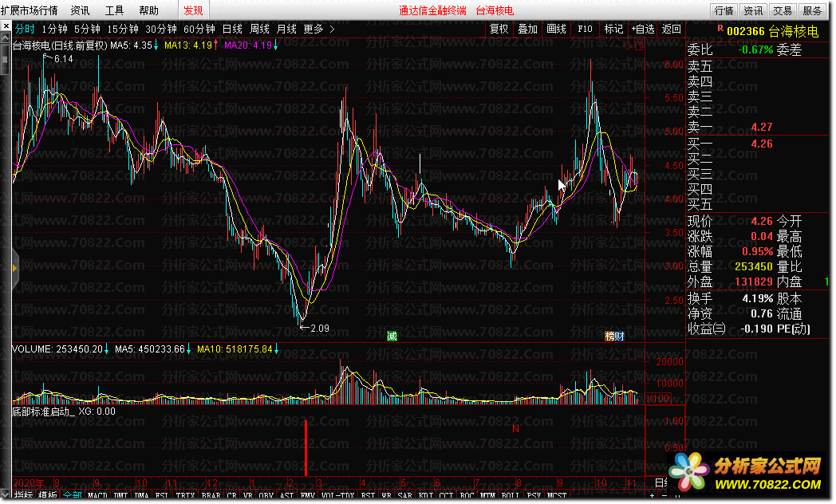Switch indicator to BOLL
The width and height of the screenshot is (836, 504).
pyautogui.click(x=511, y=495)
